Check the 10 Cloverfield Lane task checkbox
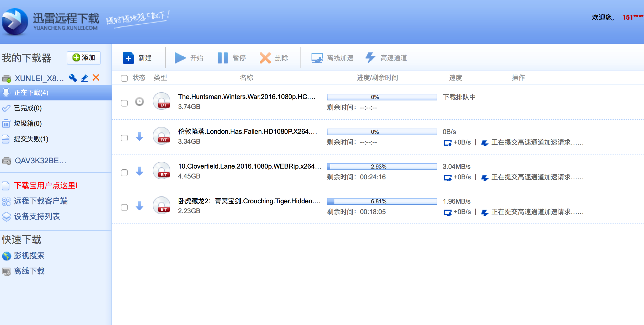This screenshot has width=644, height=325. 124,173
